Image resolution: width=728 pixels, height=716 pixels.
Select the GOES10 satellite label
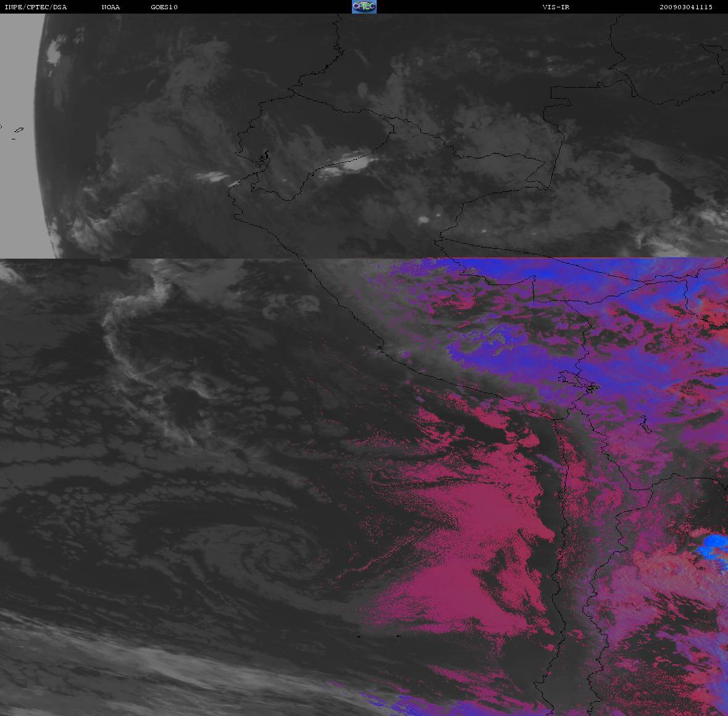[164, 7]
